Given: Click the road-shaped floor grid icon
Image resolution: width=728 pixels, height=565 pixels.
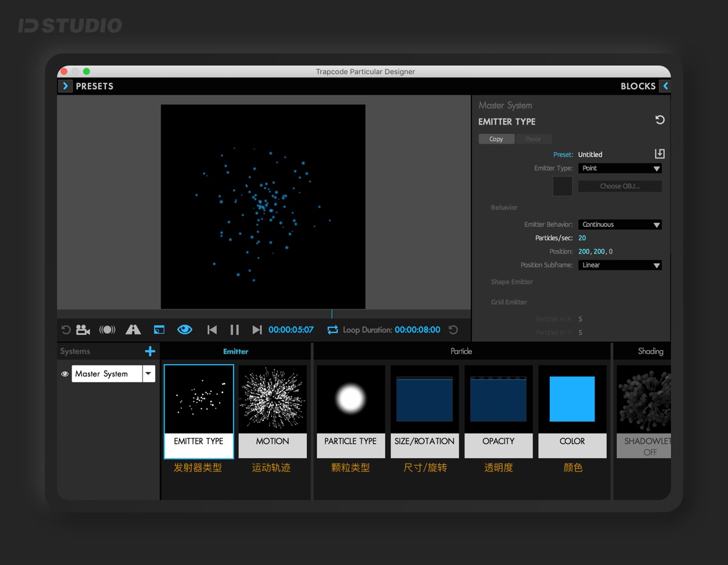Looking at the screenshot, I should coord(133,330).
